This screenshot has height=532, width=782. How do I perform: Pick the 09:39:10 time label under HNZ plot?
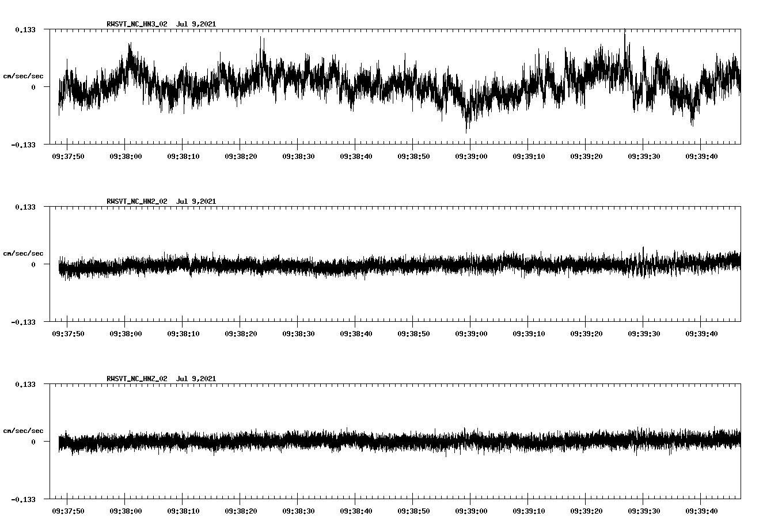(x=529, y=511)
